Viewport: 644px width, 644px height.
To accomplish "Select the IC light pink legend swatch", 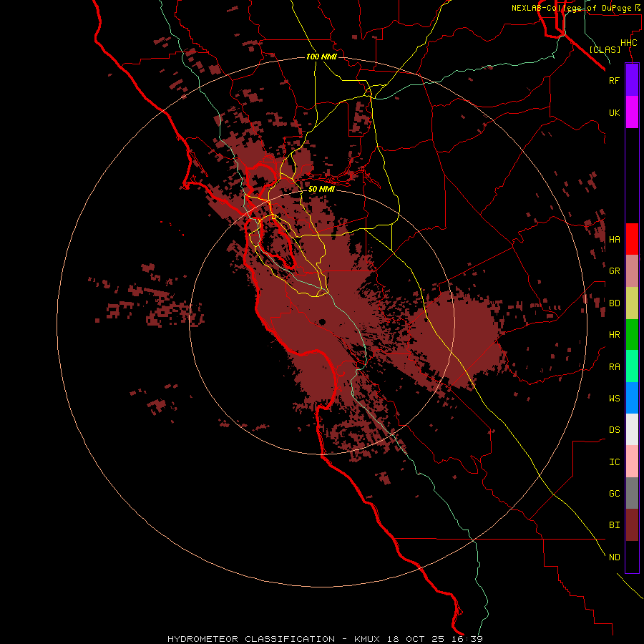I will point(632,462).
